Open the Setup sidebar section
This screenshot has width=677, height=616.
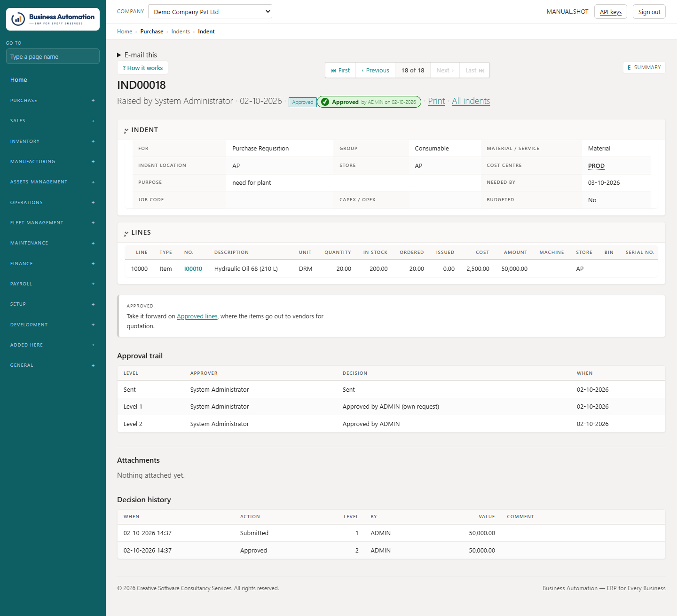point(53,304)
